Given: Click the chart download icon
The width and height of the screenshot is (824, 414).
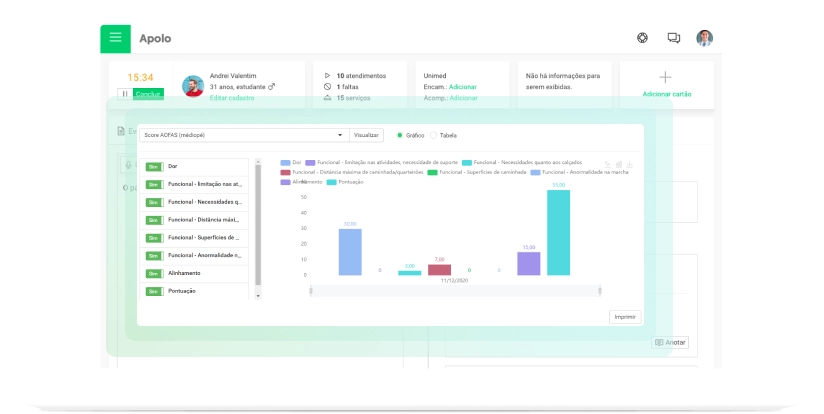Looking at the screenshot, I should (x=630, y=164).
